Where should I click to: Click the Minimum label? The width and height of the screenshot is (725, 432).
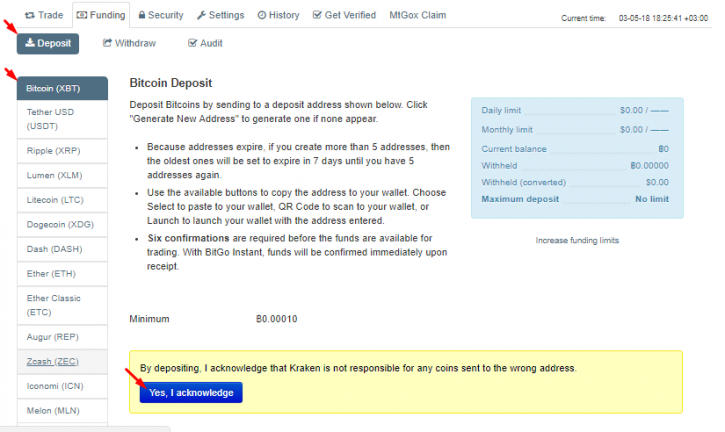pyautogui.click(x=149, y=319)
